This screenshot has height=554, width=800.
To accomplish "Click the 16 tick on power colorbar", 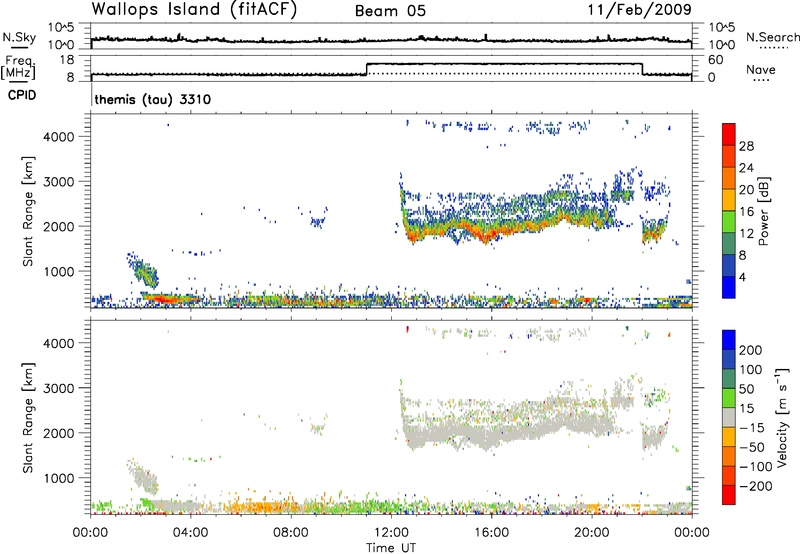I will tap(746, 212).
